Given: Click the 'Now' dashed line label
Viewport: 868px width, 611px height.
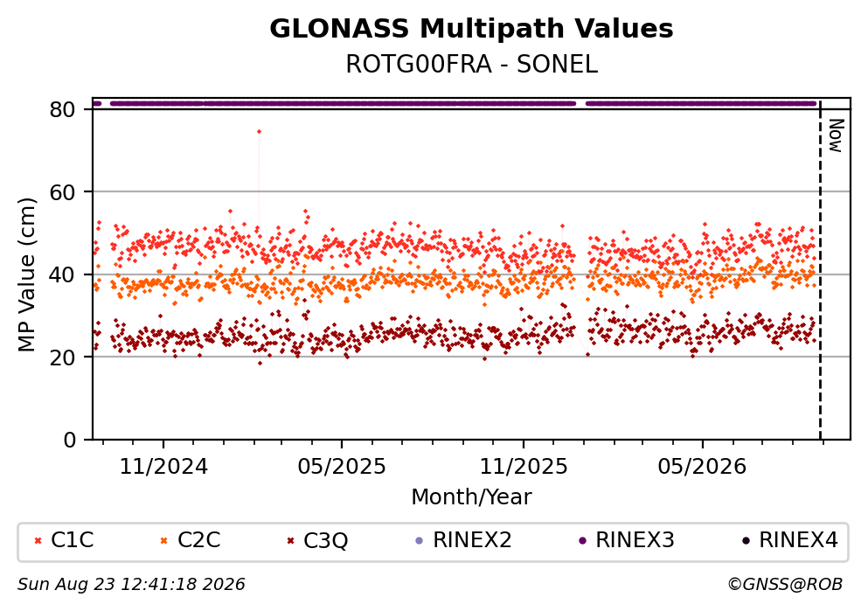Looking at the screenshot, I should click(836, 135).
